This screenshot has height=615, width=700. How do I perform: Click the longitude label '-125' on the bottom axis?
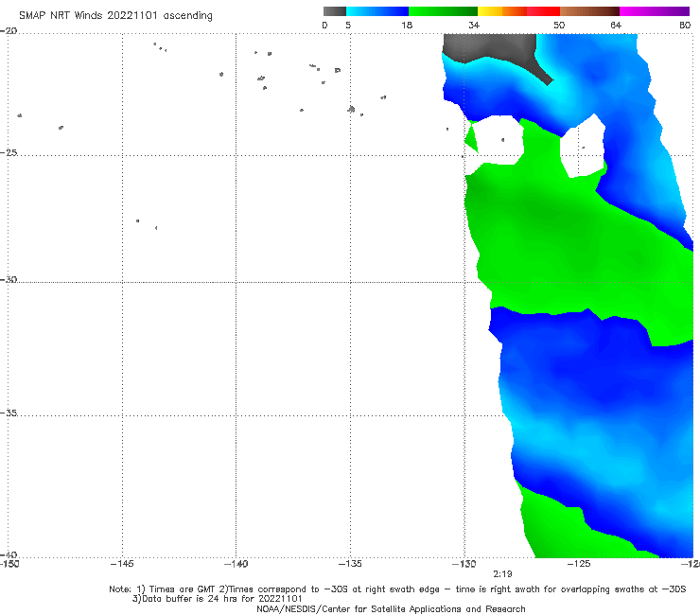coord(579,564)
